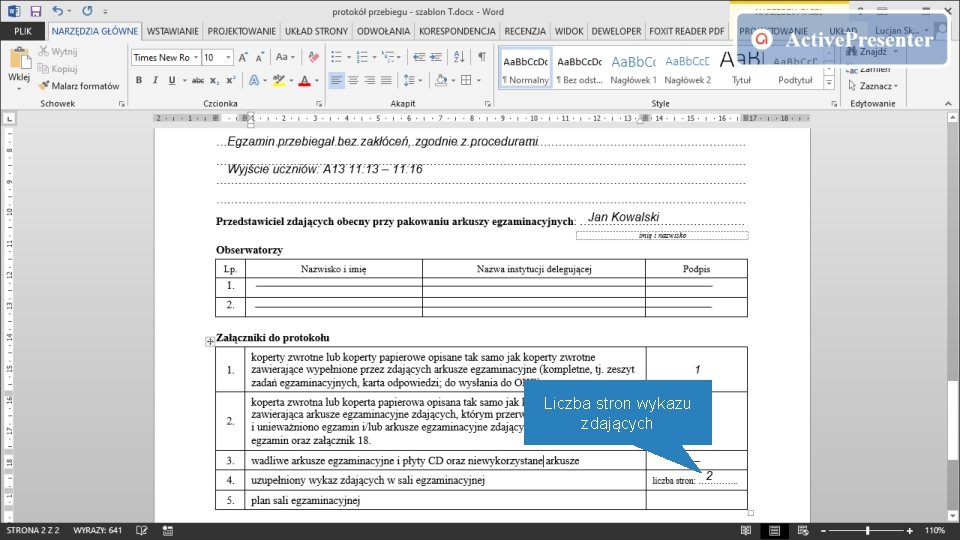Toggle italic formatting

(156, 80)
